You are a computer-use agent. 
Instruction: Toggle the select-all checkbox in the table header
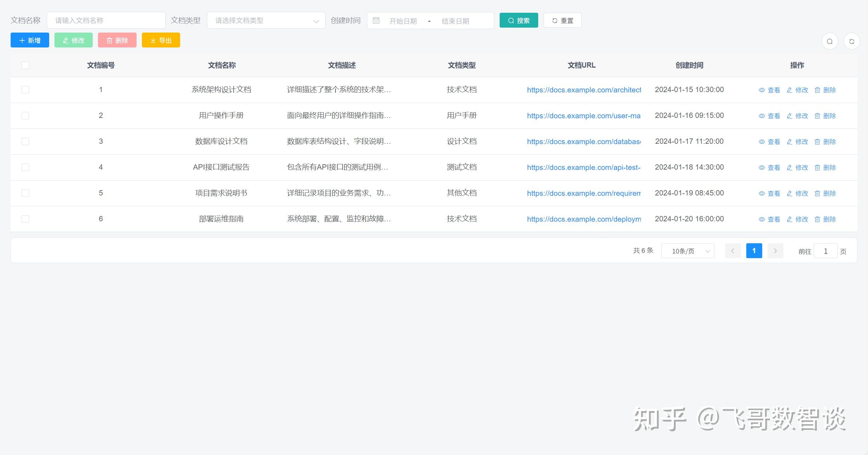click(x=25, y=65)
